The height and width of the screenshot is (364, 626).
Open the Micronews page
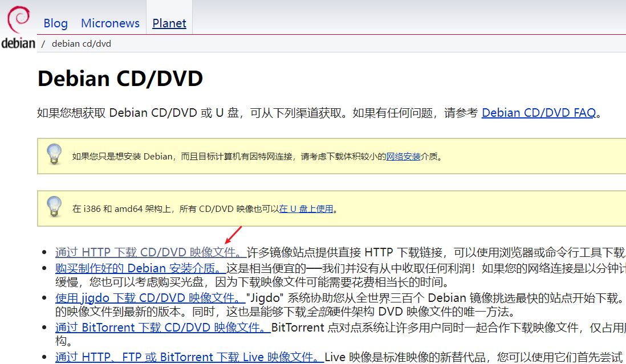coord(110,23)
